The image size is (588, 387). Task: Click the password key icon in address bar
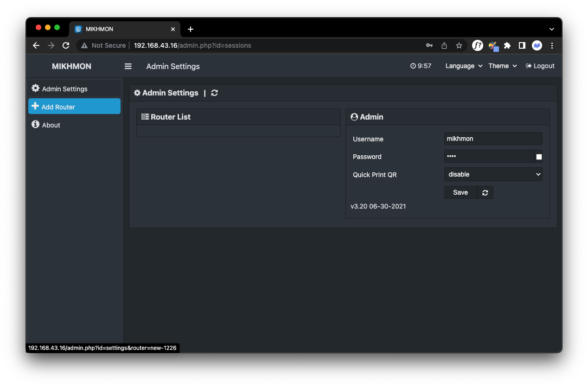(429, 45)
